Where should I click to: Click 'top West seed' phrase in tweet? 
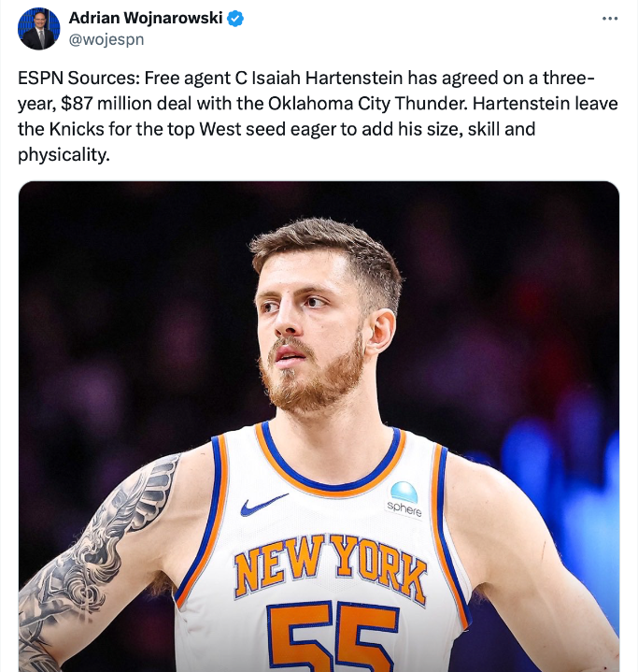point(227,129)
